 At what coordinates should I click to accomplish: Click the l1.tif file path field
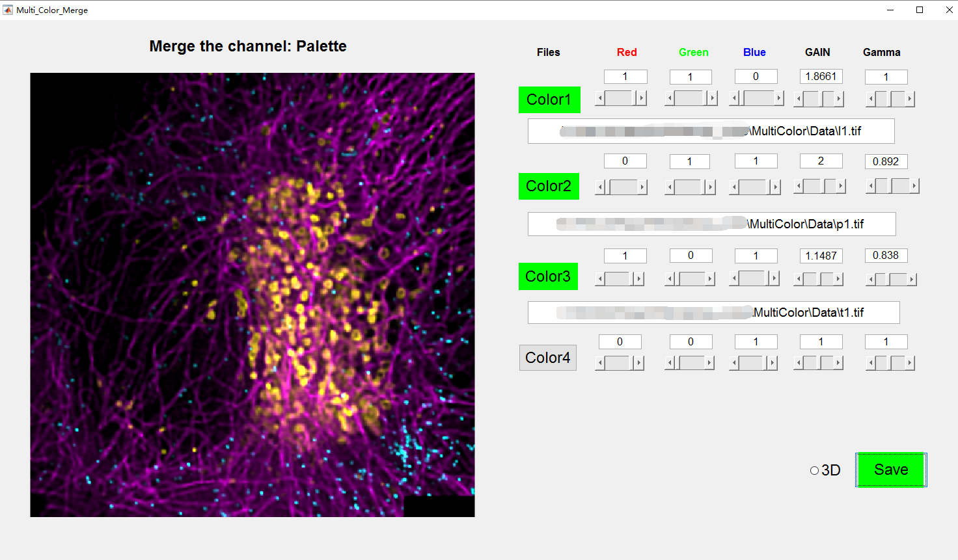click(711, 131)
